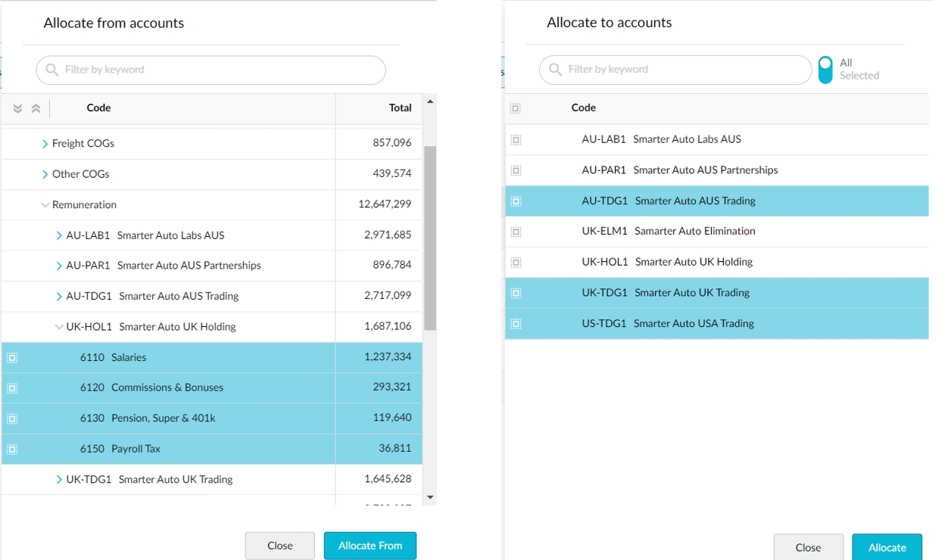Collapse the UK-HOL1 Smarter Auto UK Holding node

59,328
